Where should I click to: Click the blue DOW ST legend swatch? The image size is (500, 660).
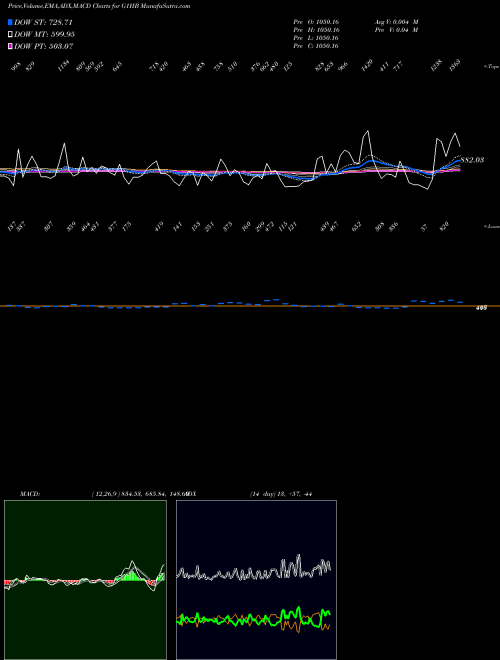click(x=10, y=22)
